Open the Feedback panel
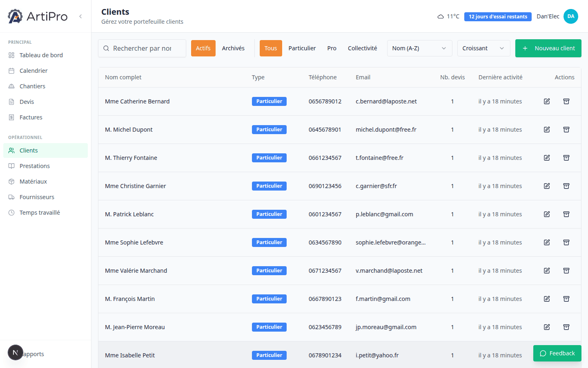Viewport: 588px width, 368px height. (x=557, y=353)
